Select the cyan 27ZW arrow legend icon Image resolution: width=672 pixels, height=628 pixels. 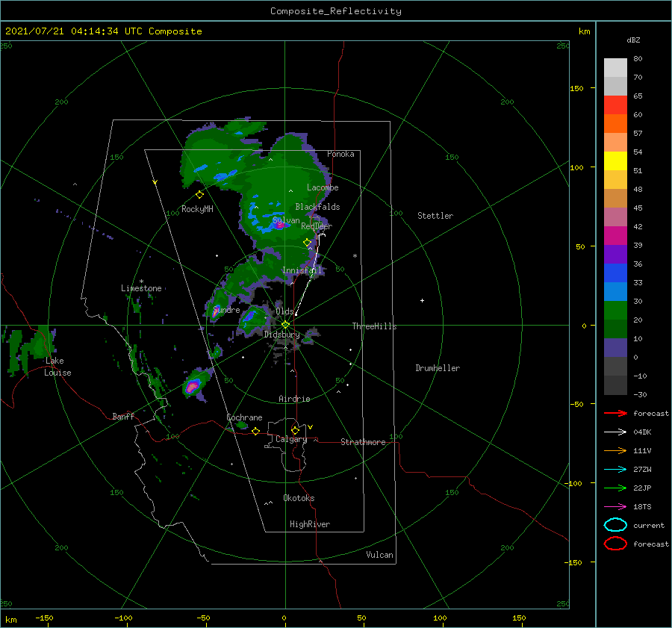[615, 470]
